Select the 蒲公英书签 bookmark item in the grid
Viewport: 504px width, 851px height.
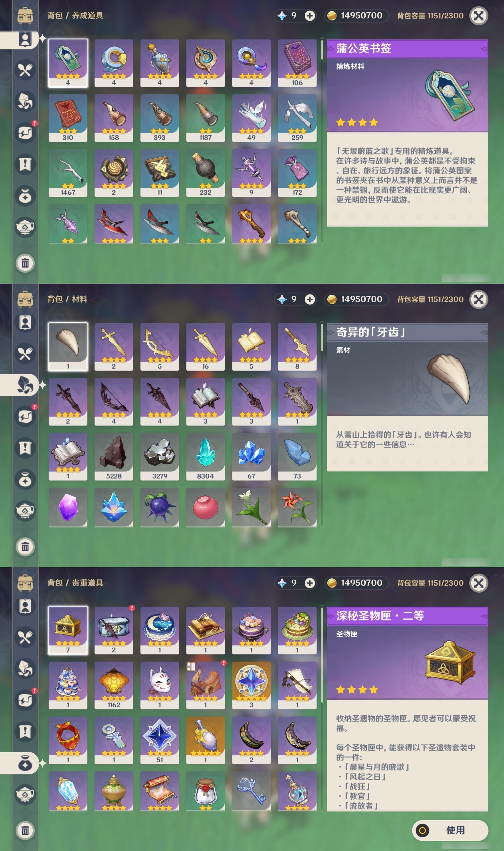click(x=68, y=63)
